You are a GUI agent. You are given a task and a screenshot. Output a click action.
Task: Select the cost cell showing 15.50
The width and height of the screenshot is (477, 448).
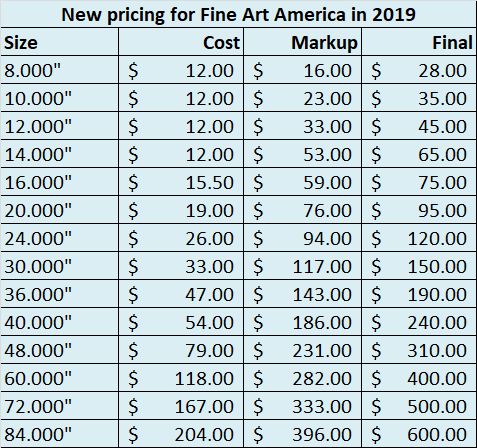point(181,182)
